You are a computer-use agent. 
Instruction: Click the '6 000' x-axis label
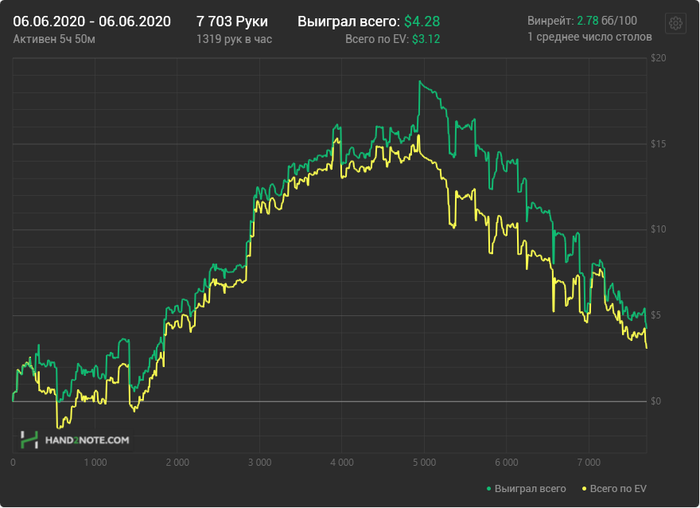click(506, 462)
